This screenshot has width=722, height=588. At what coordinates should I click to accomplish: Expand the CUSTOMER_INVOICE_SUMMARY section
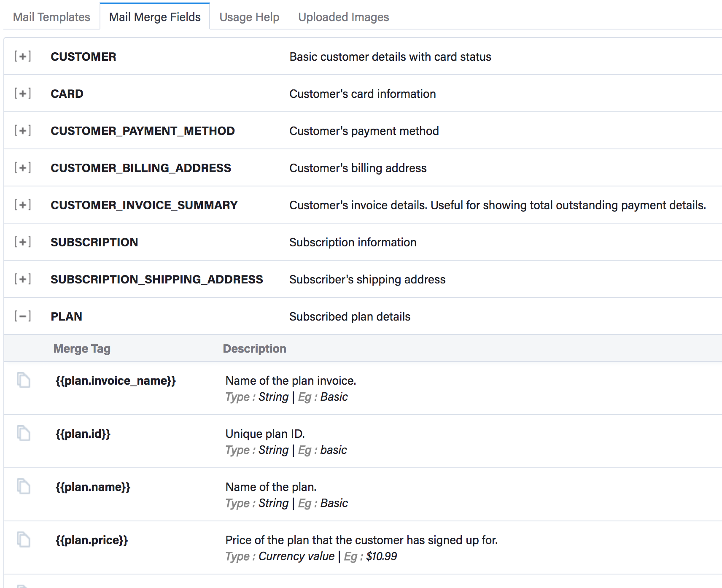click(23, 205)
